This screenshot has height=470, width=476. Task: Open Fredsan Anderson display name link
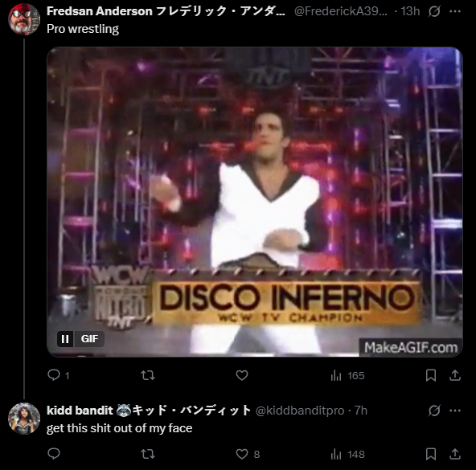166,11
